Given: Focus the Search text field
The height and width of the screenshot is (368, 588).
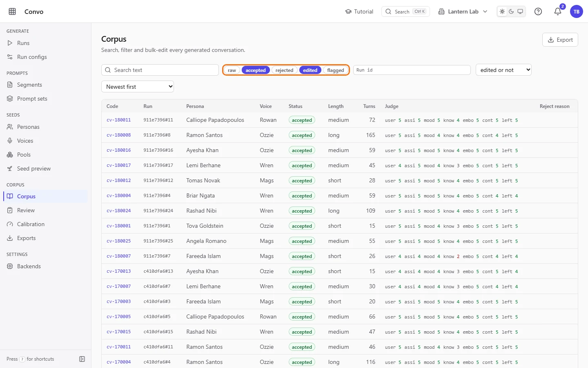Looking at the screenshot, I should tap(160, 70).
